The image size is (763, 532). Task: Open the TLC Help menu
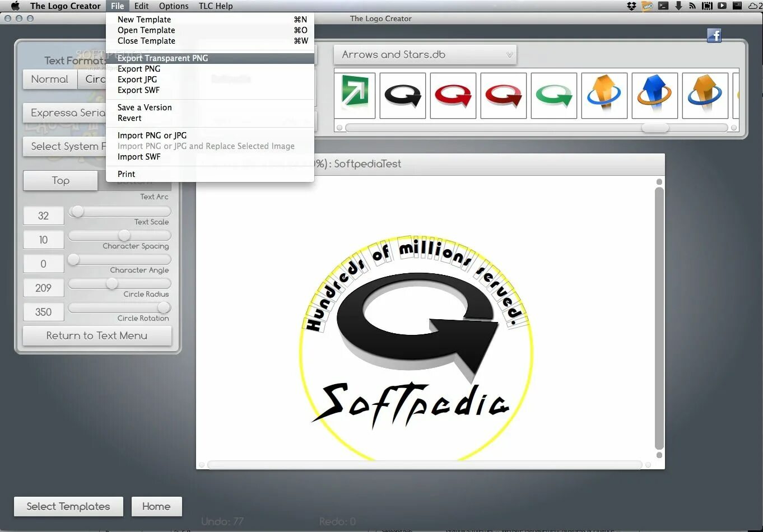click(216, 6)
